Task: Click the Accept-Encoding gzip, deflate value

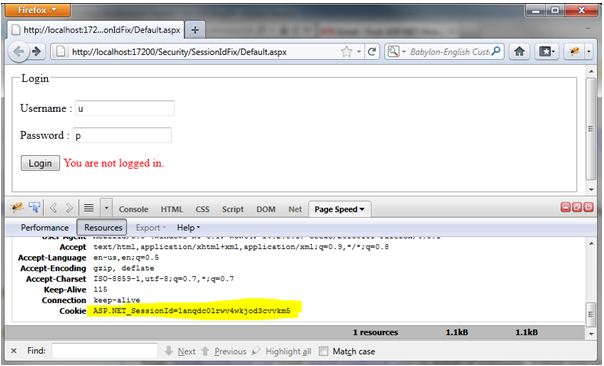Action: 124,268
